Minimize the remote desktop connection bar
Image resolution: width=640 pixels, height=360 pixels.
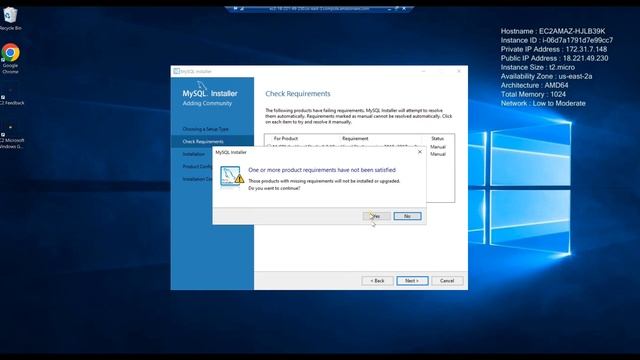point(389,8)
